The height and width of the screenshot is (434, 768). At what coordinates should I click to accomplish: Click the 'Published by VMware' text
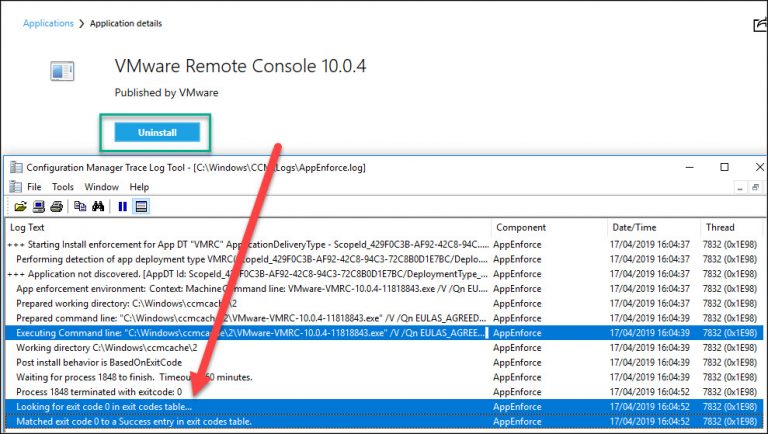coord(167,93)
